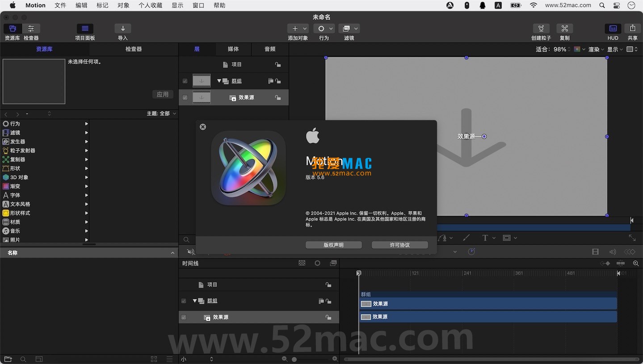Toggle 效果源 visibility checkbox in layers list

(185, 97)
